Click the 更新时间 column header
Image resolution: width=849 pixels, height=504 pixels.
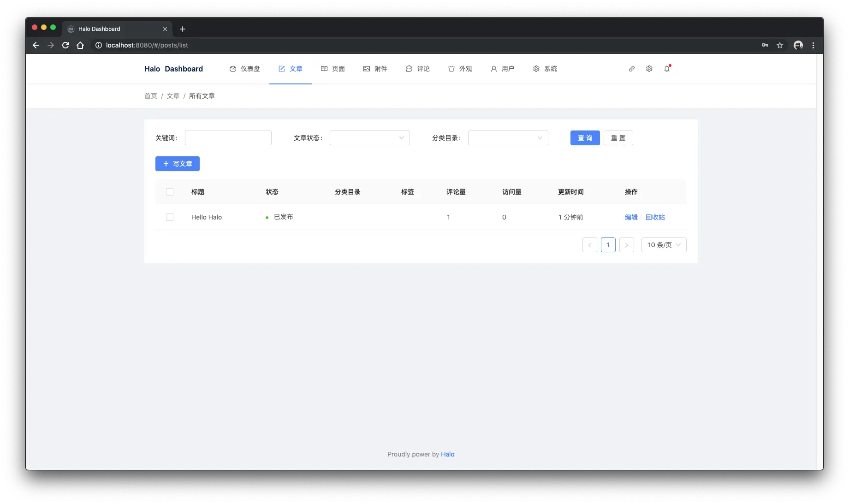coord(571,192)
